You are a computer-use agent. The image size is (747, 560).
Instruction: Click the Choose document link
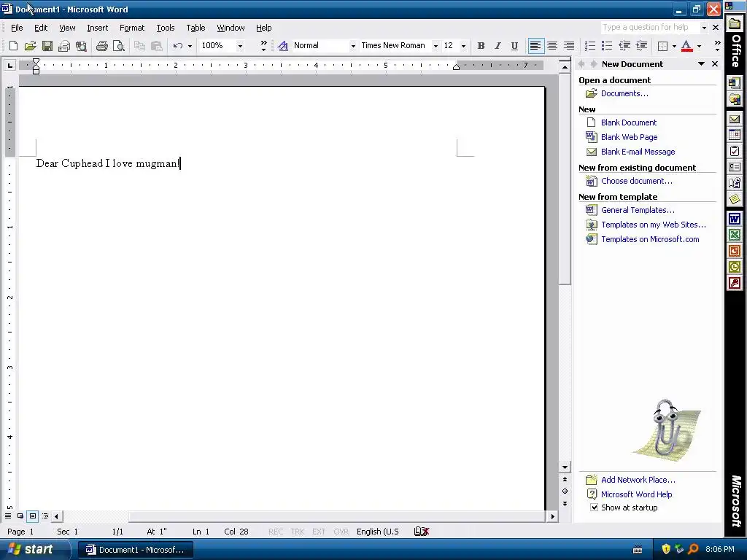pyautogui.click(x=636, y=181)
